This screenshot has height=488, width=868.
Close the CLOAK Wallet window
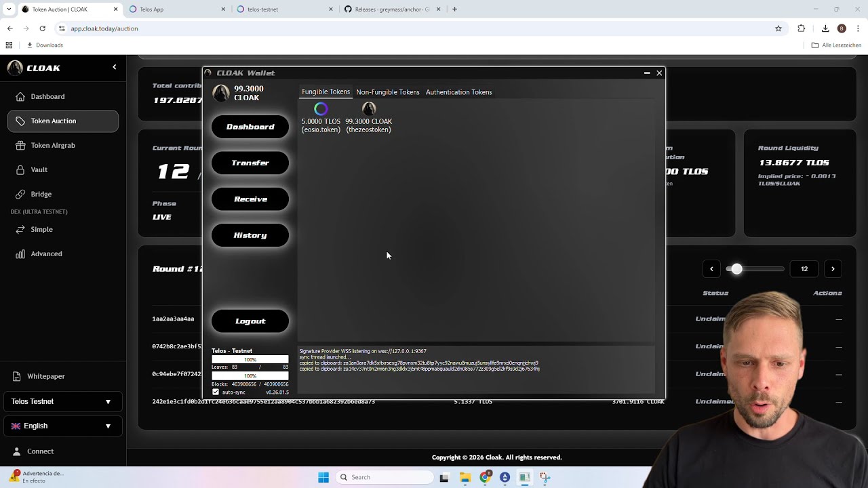tap(659, 73)
